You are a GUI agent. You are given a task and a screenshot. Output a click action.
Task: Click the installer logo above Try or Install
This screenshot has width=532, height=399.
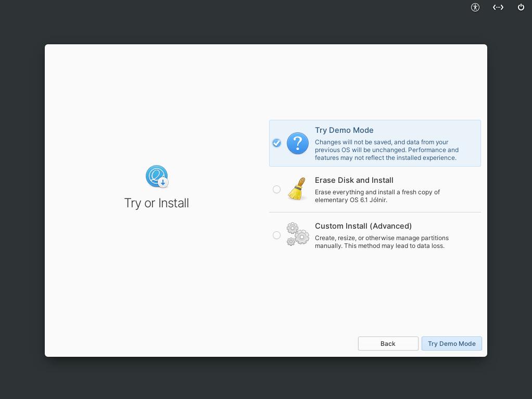[x=157, y=177]
